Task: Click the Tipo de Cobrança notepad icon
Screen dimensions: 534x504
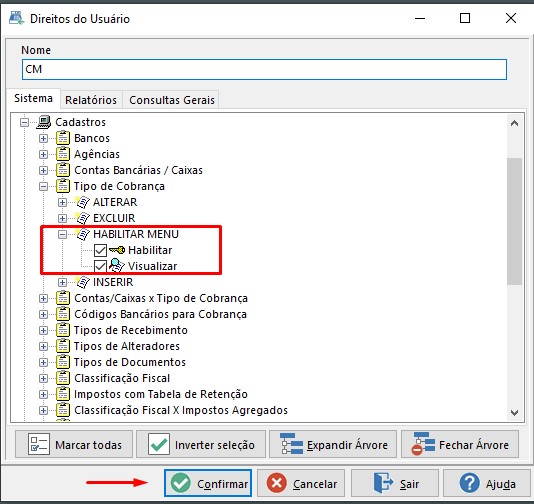Action: pyautogui.click(x=63, y=186)
